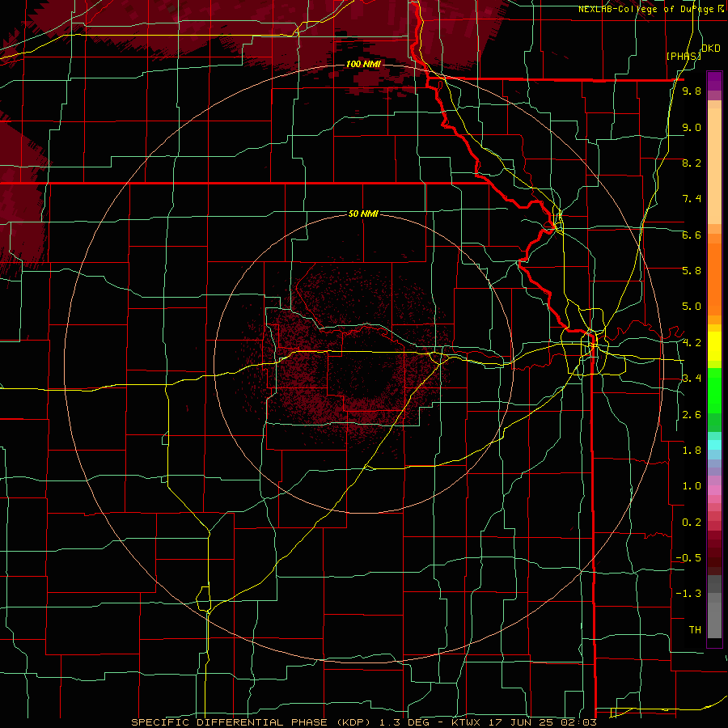Select the 5.0 value on the color scale
The width and height of the screenshot is (728, 728).
(692, 307)
